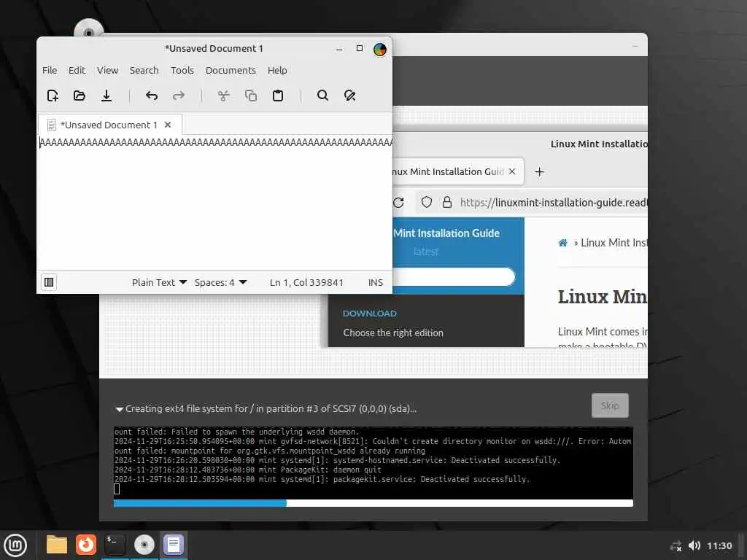Click the shield tracking protection icon
The height and width of the screenshot is (560, 747).
(426, 203)
